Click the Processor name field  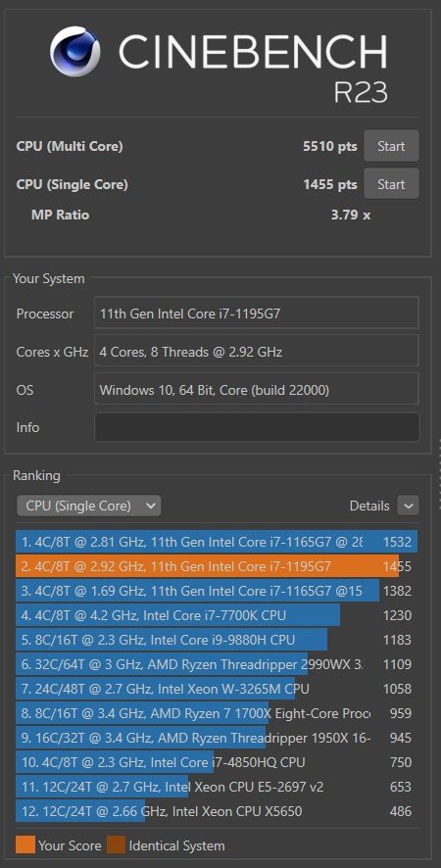257,313
